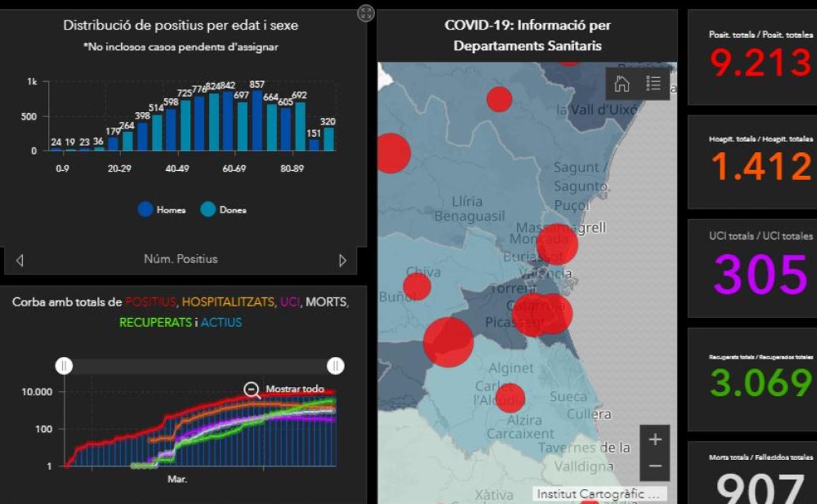
Task: Click the map home extent icon
Action: (x=622, y=84)
